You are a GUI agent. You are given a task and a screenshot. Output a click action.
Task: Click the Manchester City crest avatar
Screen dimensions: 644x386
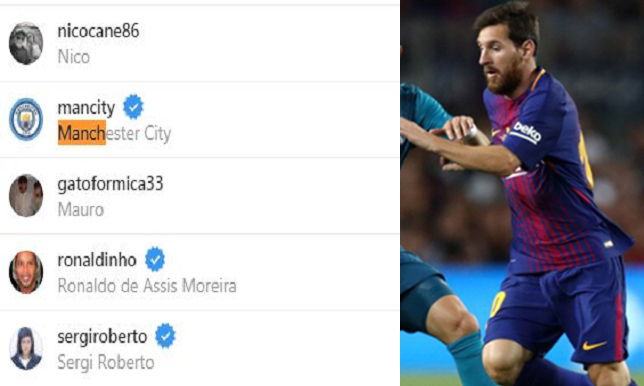26,119
